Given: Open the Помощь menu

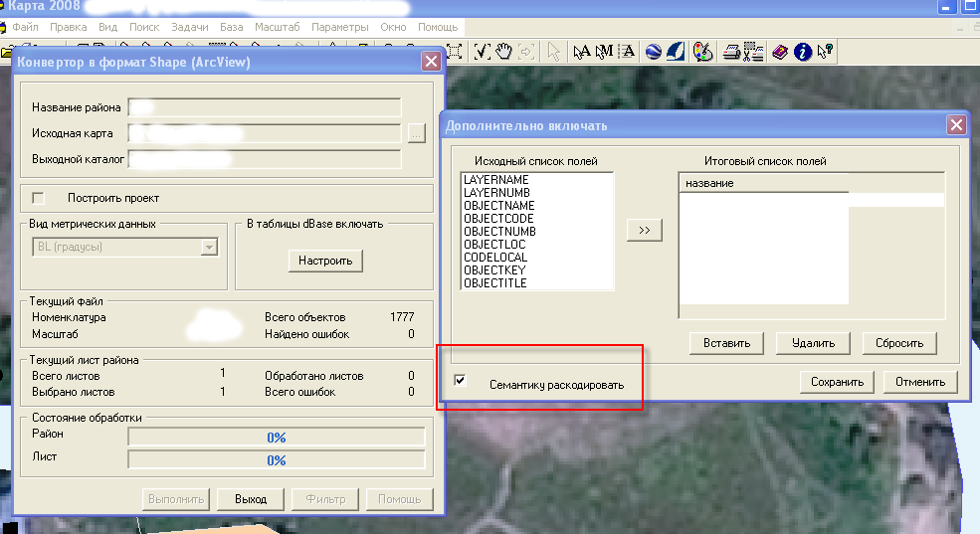Looking at the screenshot, I should pyautogui.click(x=438, y=27).
